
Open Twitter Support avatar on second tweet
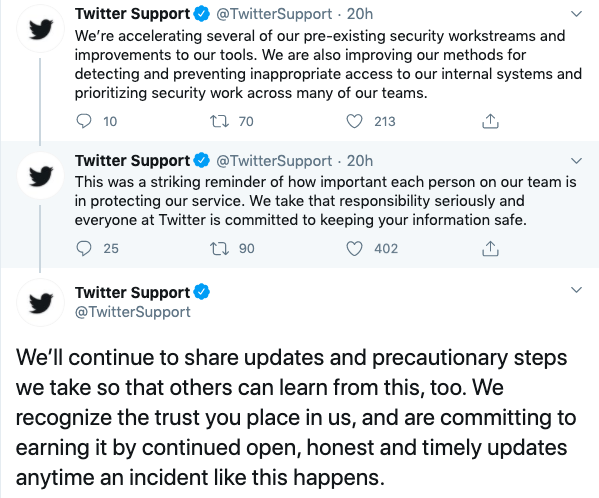point(40,176)
